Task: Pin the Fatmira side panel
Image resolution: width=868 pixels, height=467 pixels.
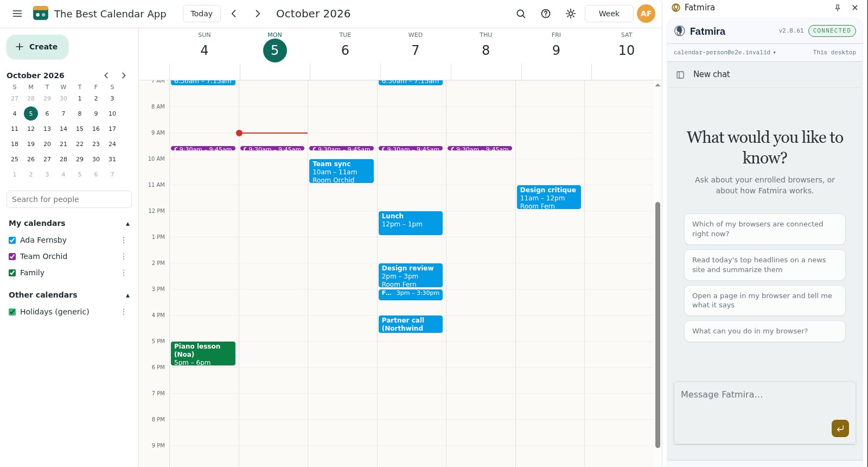Action: coord(838,8)
